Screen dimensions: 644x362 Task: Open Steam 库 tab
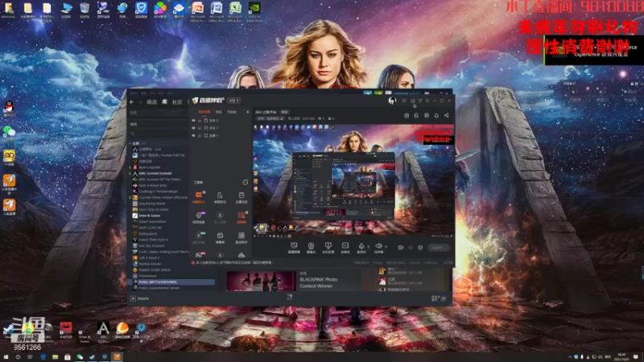pyautogui.click(x=164, y=102)
